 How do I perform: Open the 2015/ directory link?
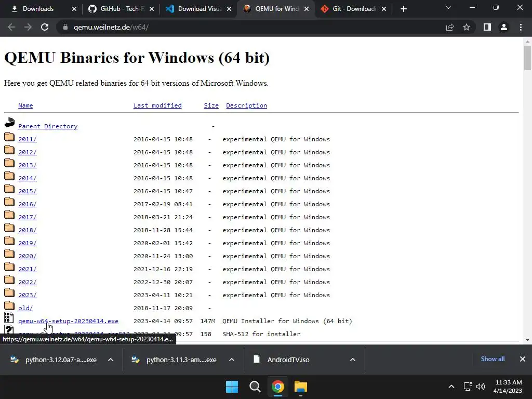28,191
